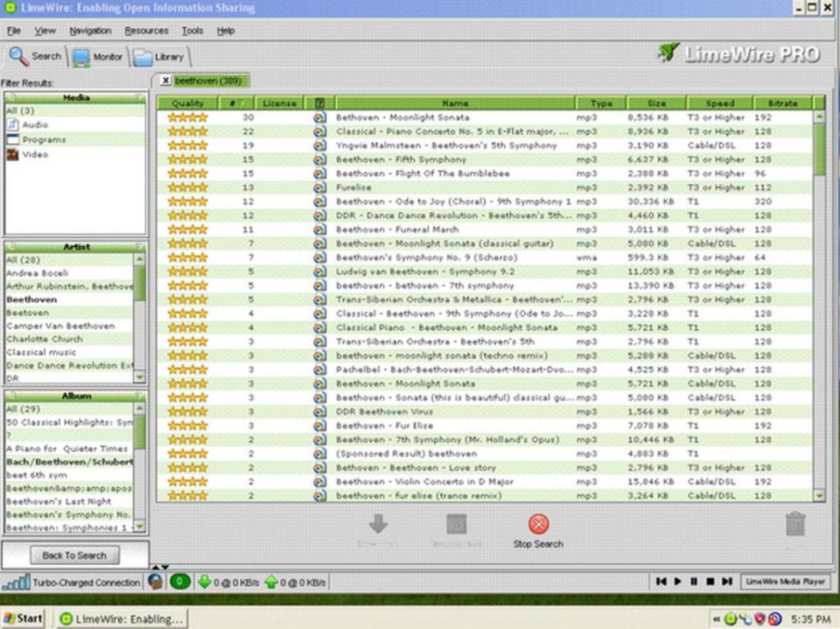Click the green download speed arrow
Viewport: 840px width, 629px height.
(x=204, y=582)
